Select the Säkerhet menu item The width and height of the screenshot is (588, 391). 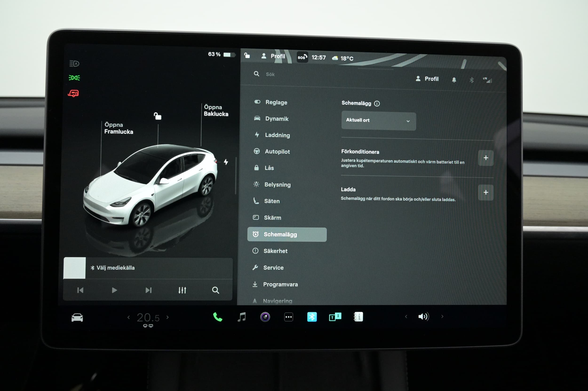[x=275, y=251]
